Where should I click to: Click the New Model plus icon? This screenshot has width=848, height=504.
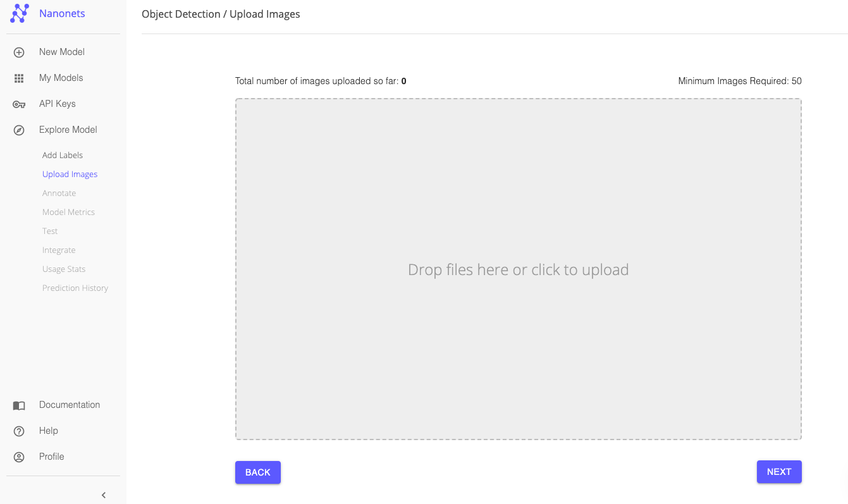pos(19,52)
